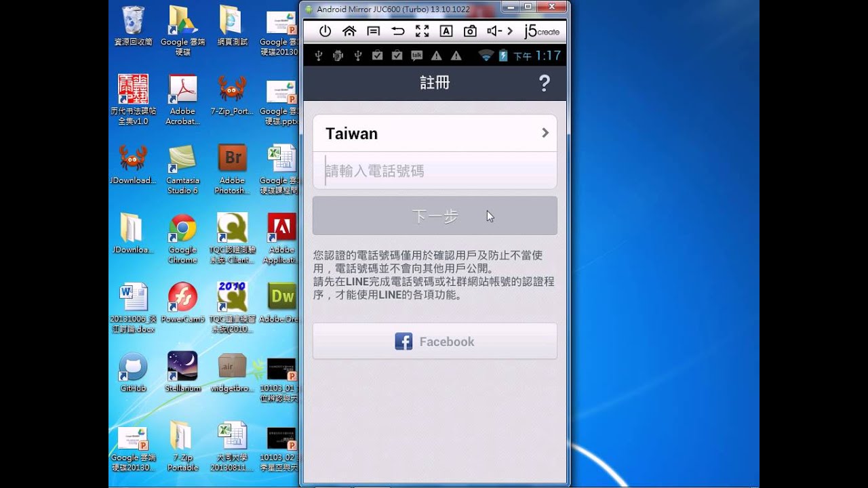
Task: Select the 7-Zip_Port crab icon
Action: pos(232,95)
